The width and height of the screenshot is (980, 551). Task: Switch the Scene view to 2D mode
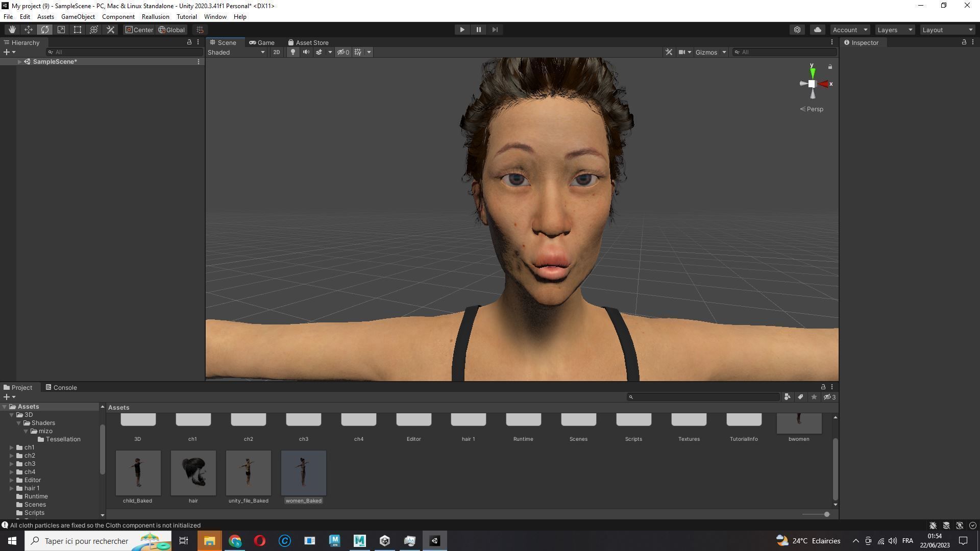pos(276,52)
